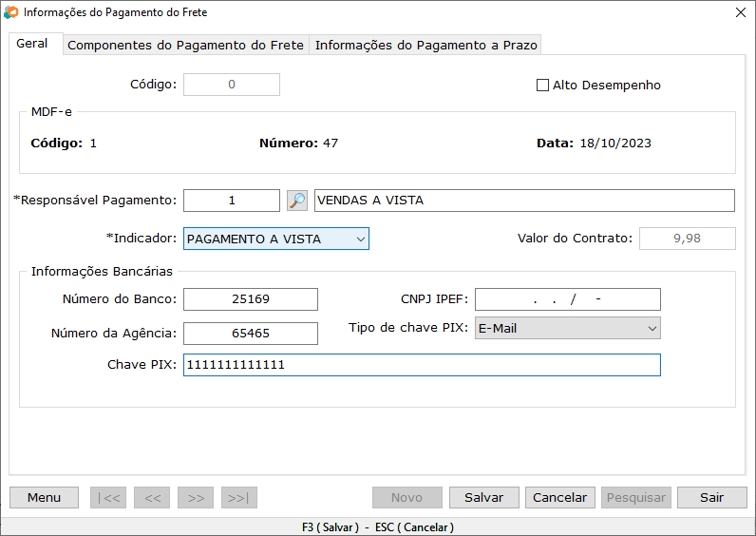Save with the Salvar button
The height and width of the screenshot is (536, 756).
point(484,497)
